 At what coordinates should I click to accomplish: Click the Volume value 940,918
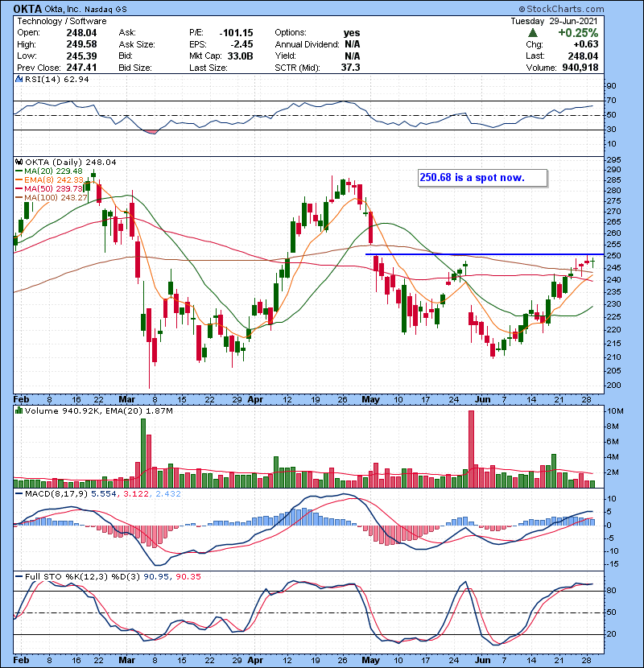click(580, 68)
